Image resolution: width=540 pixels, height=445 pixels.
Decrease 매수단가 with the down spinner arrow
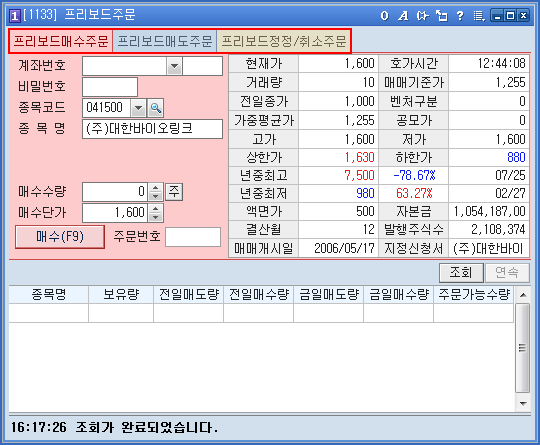pyautogui.click(x=156, y=217)
